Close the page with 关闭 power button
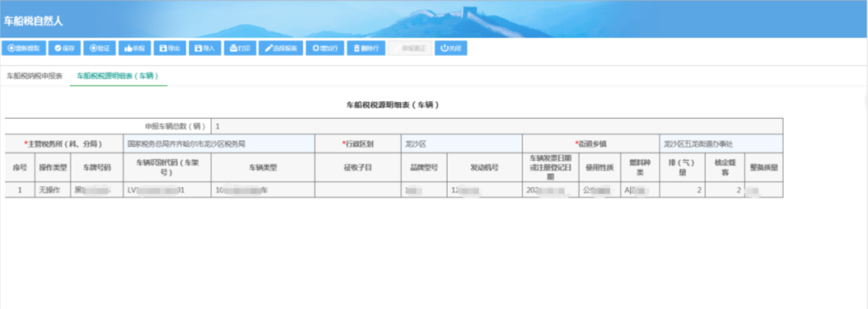Viewport: 868px width, 309px height. [x=451, y=48]
